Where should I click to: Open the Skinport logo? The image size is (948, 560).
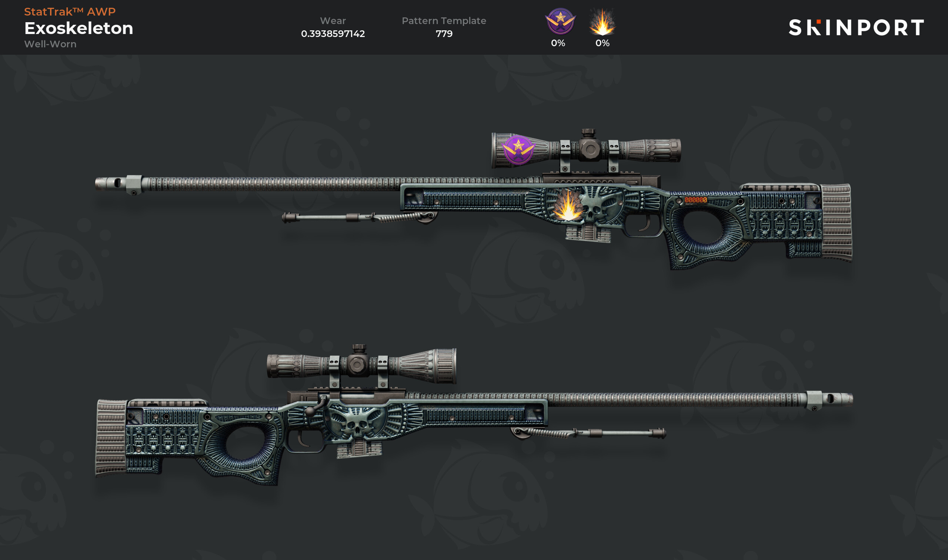(x=856, y=27)
